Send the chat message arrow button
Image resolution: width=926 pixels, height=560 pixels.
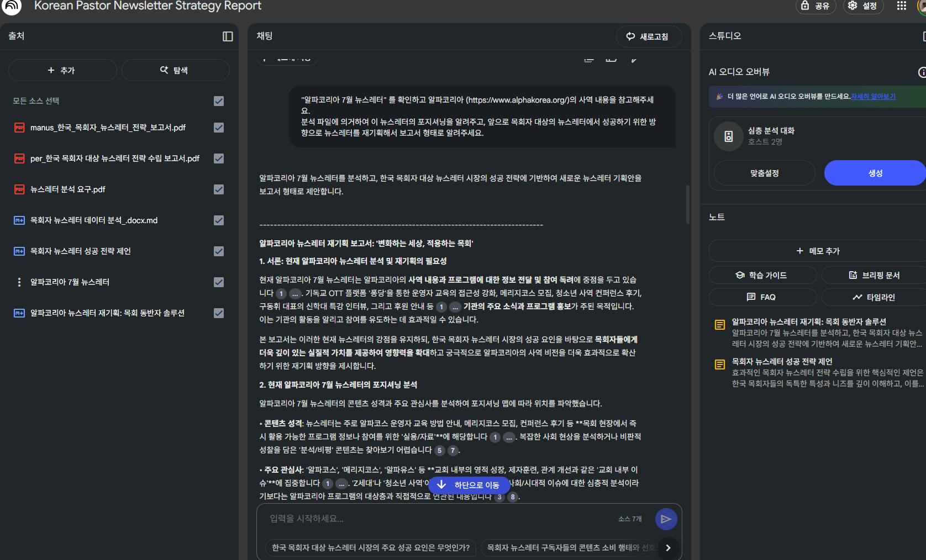666,519
